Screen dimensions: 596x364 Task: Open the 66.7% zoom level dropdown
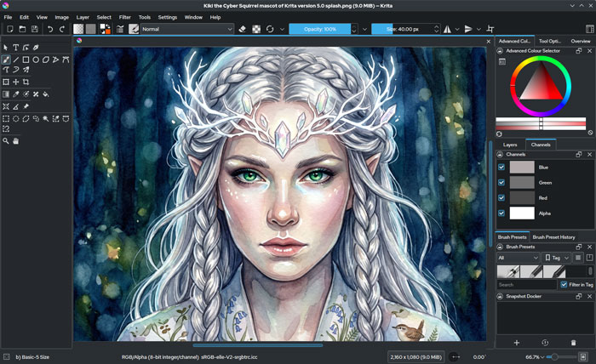(x=535, y=357)
